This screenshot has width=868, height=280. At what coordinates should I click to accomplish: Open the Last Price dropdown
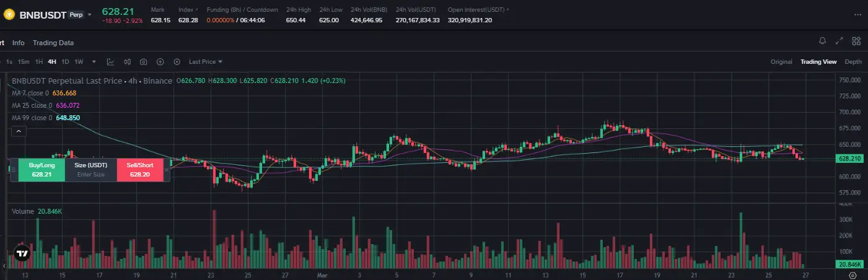click(206, 62)
